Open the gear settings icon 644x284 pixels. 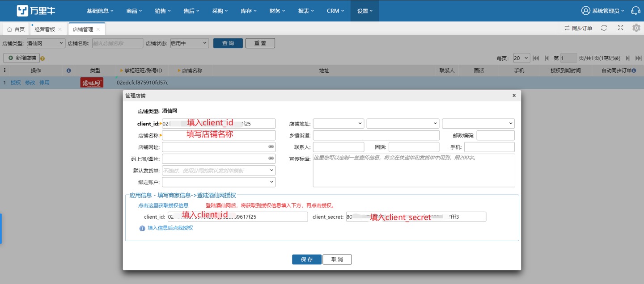636,28
